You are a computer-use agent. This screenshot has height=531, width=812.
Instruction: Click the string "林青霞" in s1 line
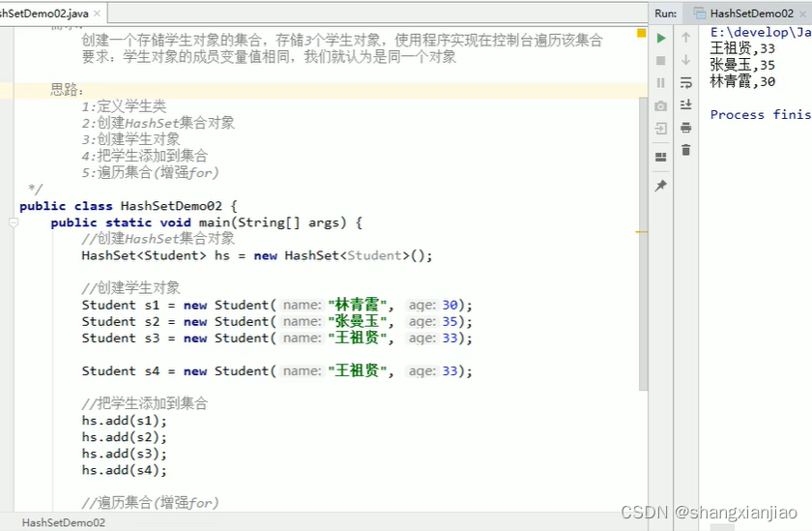[x=358, y=305]
